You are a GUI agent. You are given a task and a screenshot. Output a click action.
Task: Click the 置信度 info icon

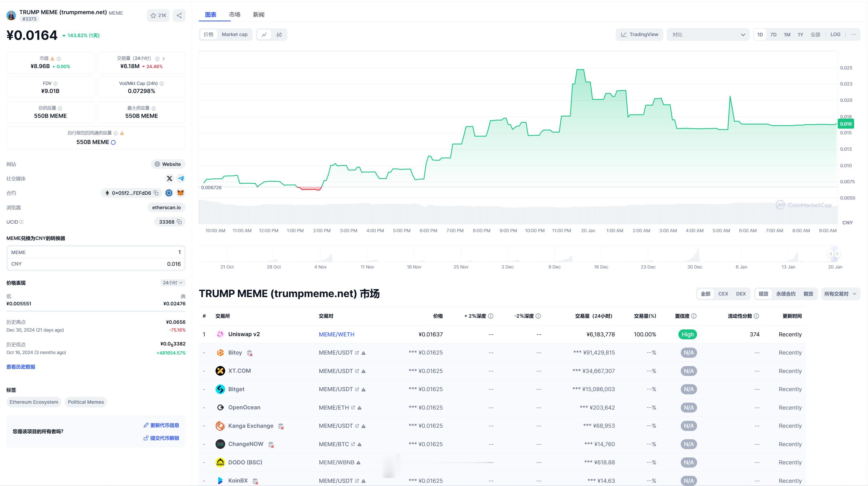(x=694, y=316)
